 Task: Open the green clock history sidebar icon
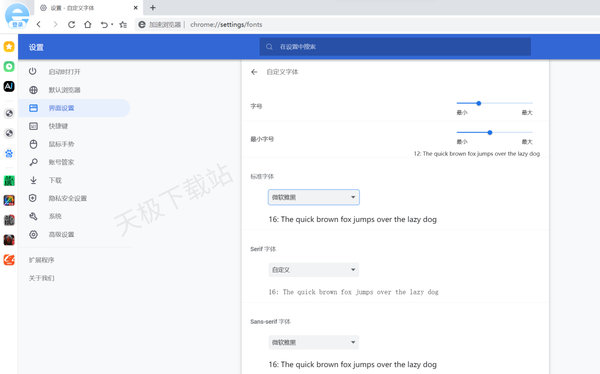click(9, 67)
